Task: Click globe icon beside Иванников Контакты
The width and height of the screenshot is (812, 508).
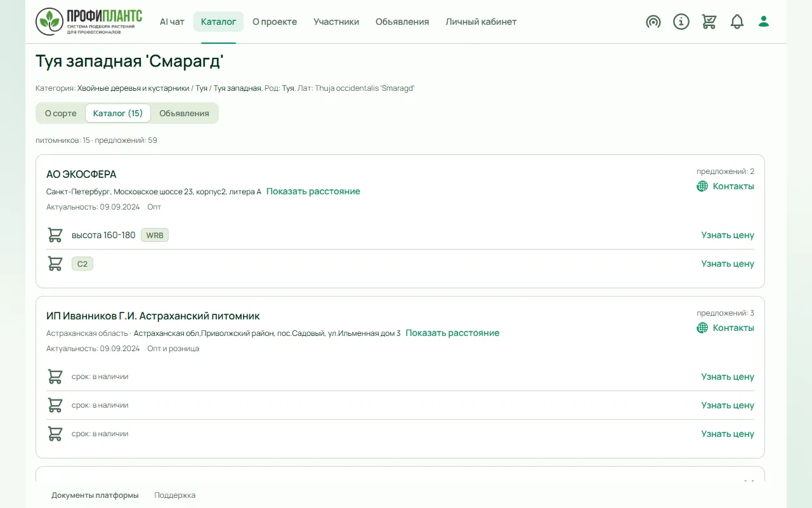Action: (702, 328)
